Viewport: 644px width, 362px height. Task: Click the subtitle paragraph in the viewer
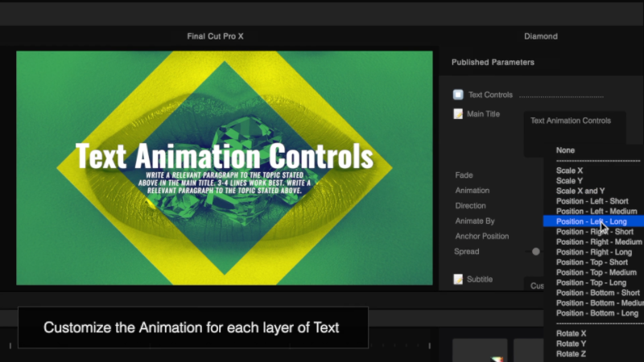225,183
